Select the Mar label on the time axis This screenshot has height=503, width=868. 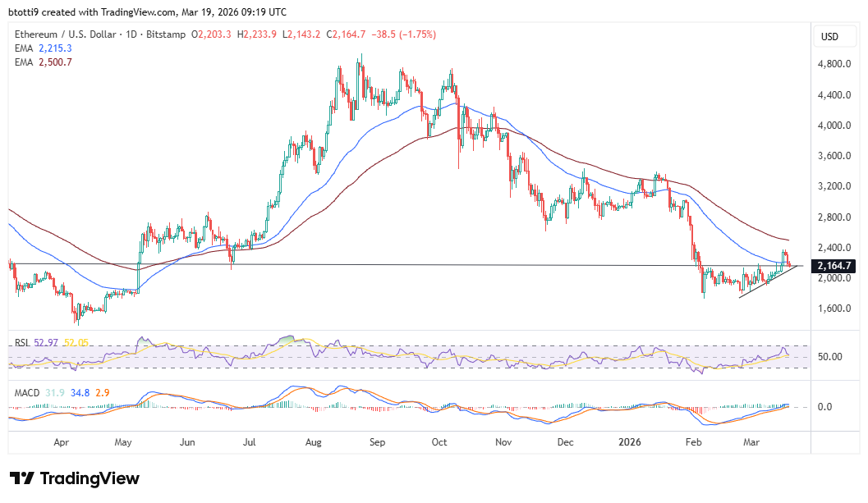pos(752,441)
